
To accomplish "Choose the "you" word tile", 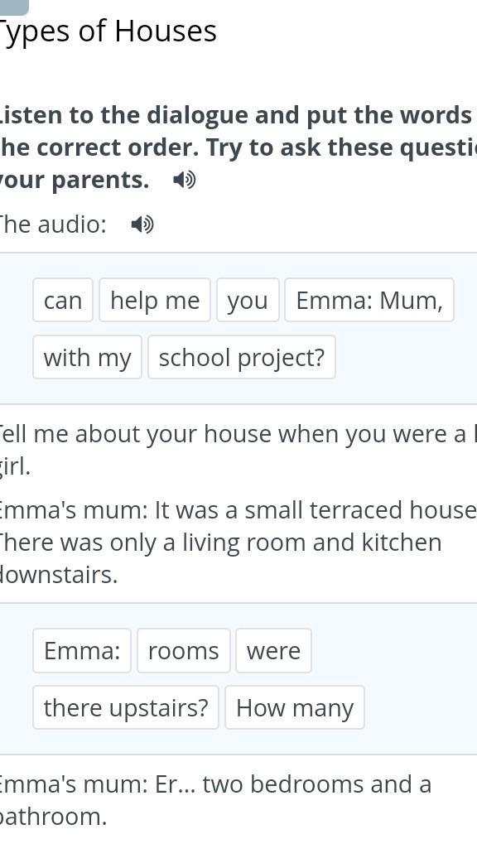I will click(248, 300).
